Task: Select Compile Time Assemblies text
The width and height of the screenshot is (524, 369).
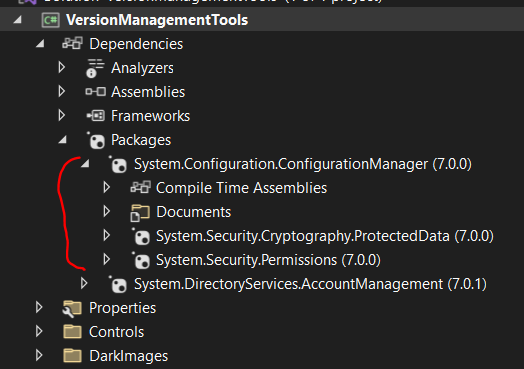Action: click(x=241, y=188)
